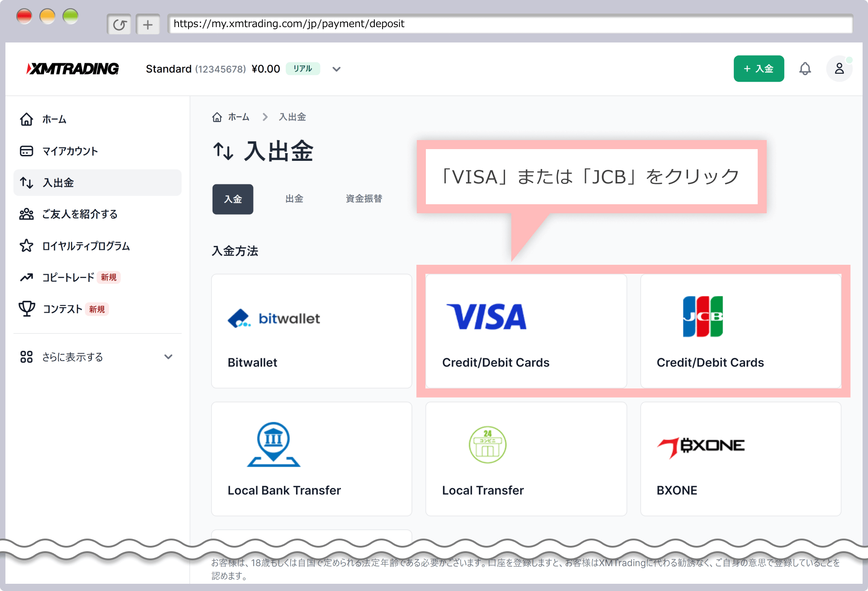The height and width of the screenshot is (591, 868).
Task: Click the bitwallet logo
Action: pyautogui.click(x=274, y=319)
